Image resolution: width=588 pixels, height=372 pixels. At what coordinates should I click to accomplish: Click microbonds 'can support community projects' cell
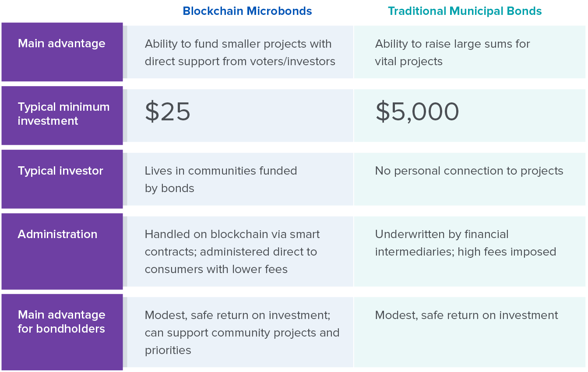pos(240,333)
